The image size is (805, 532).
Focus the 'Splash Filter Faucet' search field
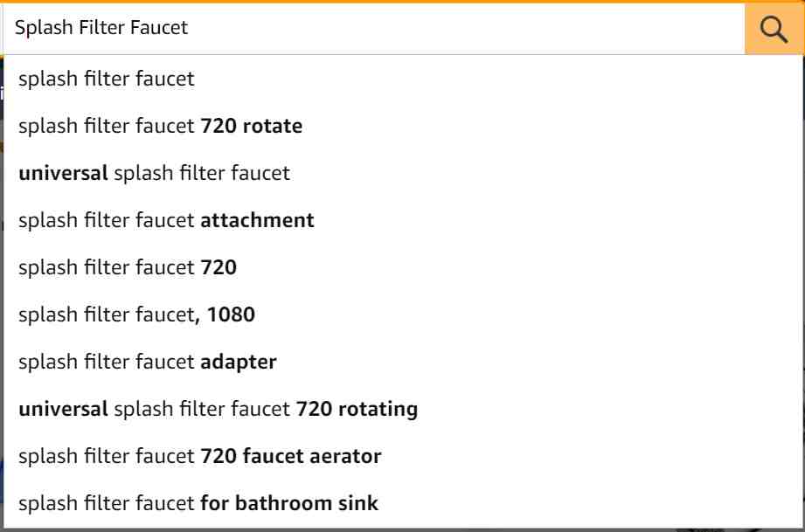coord(374,28)
